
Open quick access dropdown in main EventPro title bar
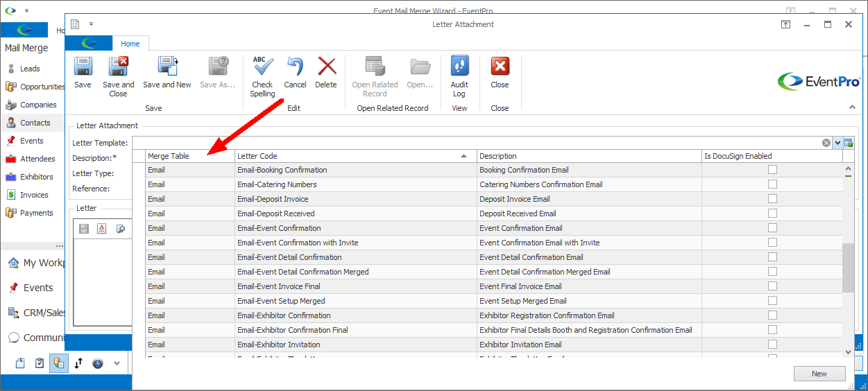(26, 11)
